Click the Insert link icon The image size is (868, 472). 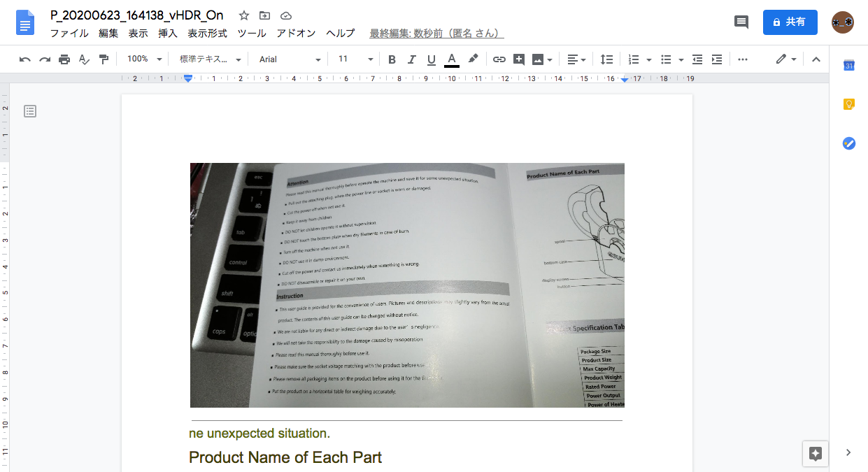pos(499,59)
